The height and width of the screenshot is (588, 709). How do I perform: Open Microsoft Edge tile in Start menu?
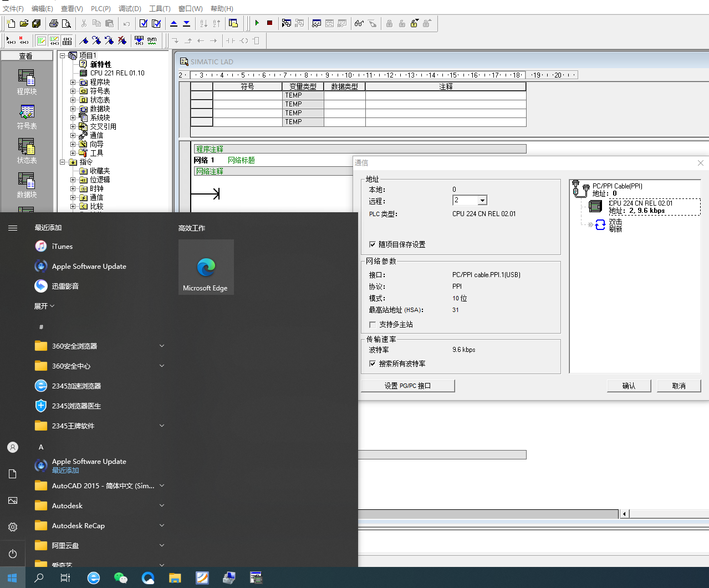click(206, 267)
